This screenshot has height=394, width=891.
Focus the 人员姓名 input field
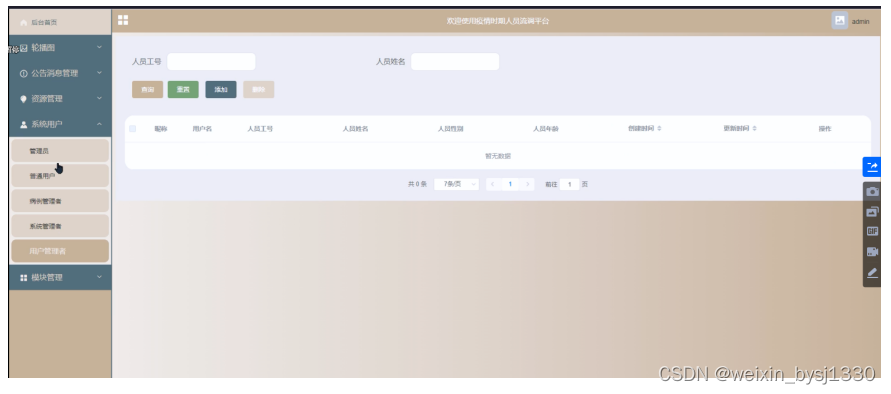pos(455,61)
